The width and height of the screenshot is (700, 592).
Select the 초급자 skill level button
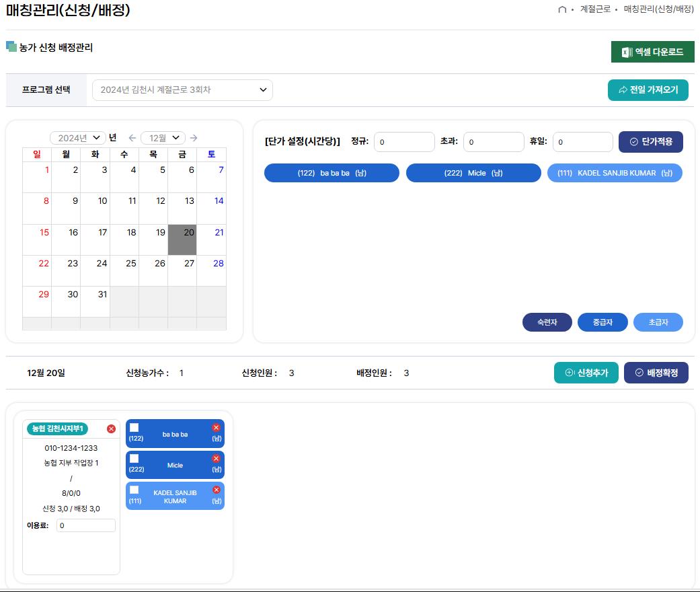658,322
